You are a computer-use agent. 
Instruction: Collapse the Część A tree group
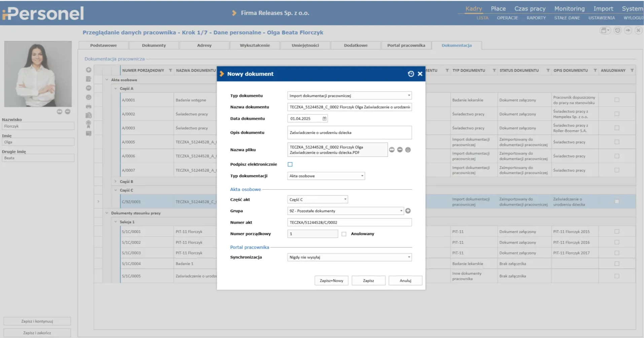pyautogui.click(x=115, y=89)
